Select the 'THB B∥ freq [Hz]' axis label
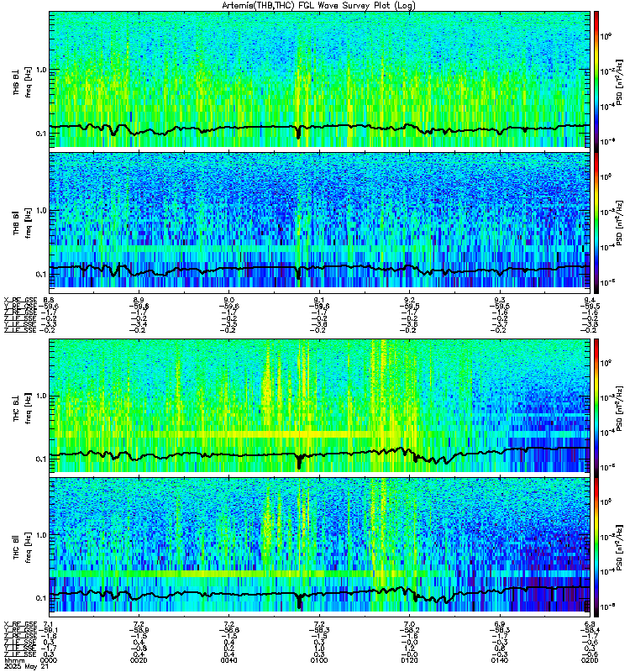 [x=23, y=222]
